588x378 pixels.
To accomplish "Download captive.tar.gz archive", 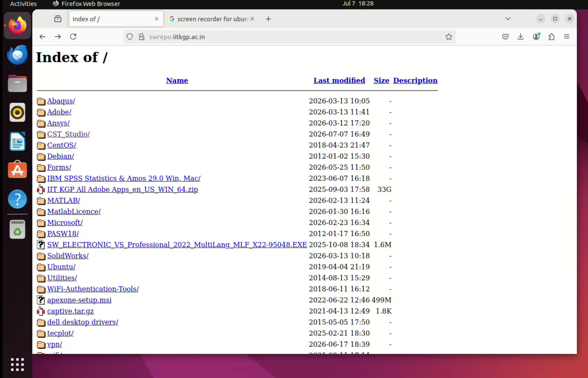I will point(70,311).
